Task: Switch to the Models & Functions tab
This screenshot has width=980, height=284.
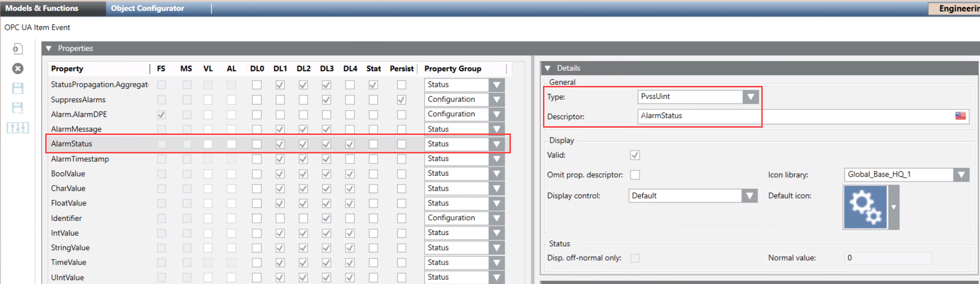Action: pyautogui.click(x=42, y=8)
